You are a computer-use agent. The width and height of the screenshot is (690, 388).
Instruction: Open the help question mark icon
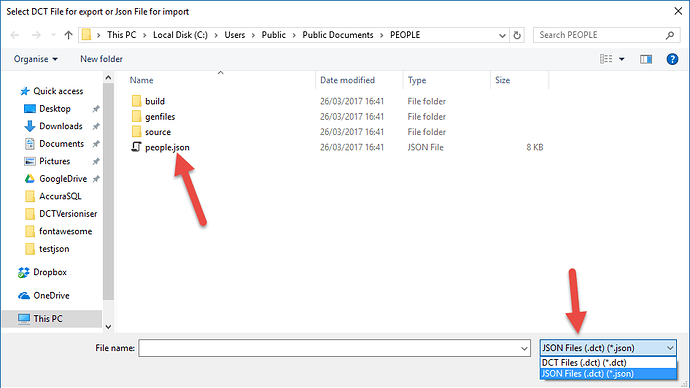pyautogui.click(x=672, y=59)
